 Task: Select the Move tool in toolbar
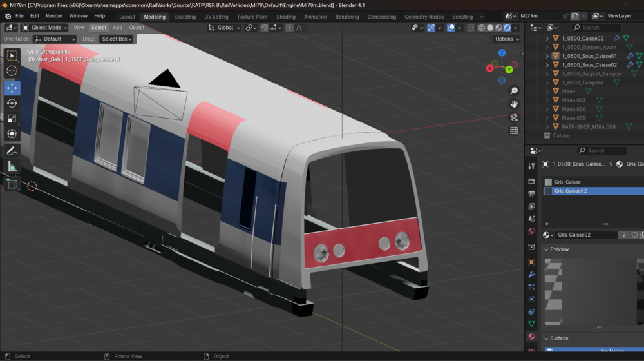coord(12,88)
